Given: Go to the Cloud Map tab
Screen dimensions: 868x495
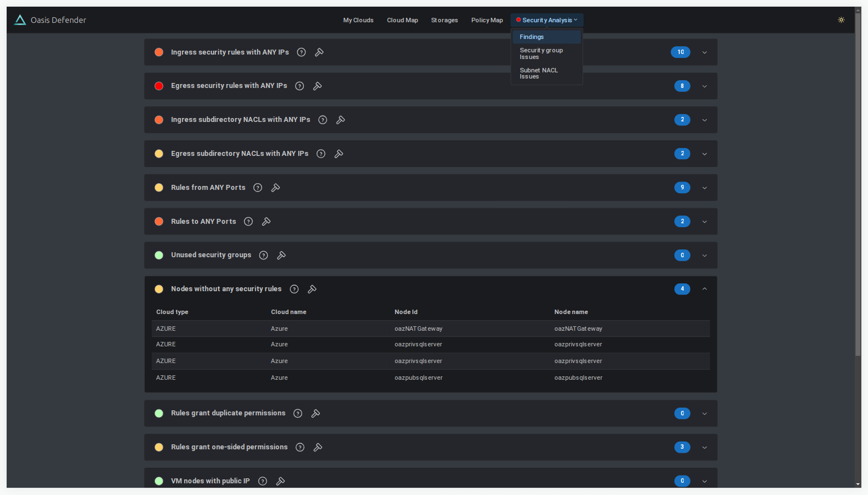Looking at the screenshot, I should point(402,20).
